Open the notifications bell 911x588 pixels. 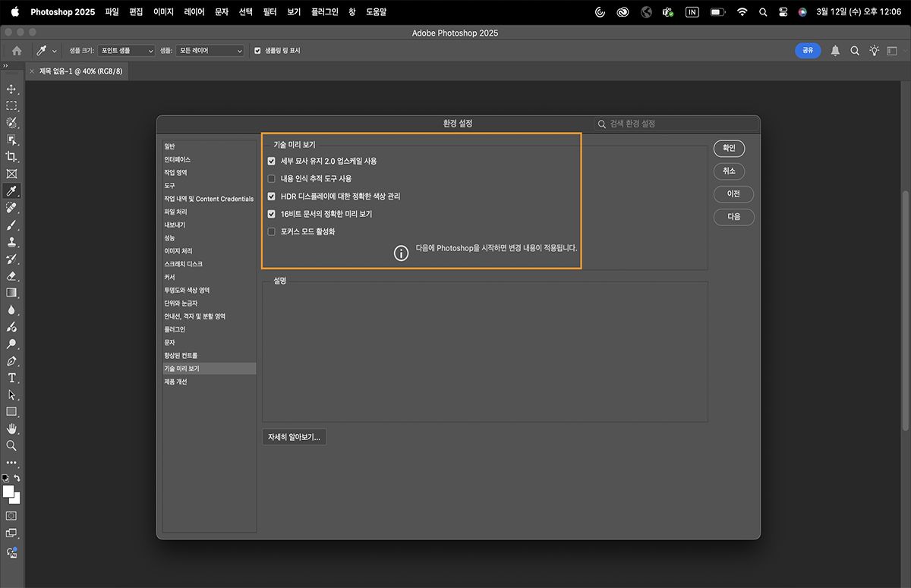click(835, 51)
